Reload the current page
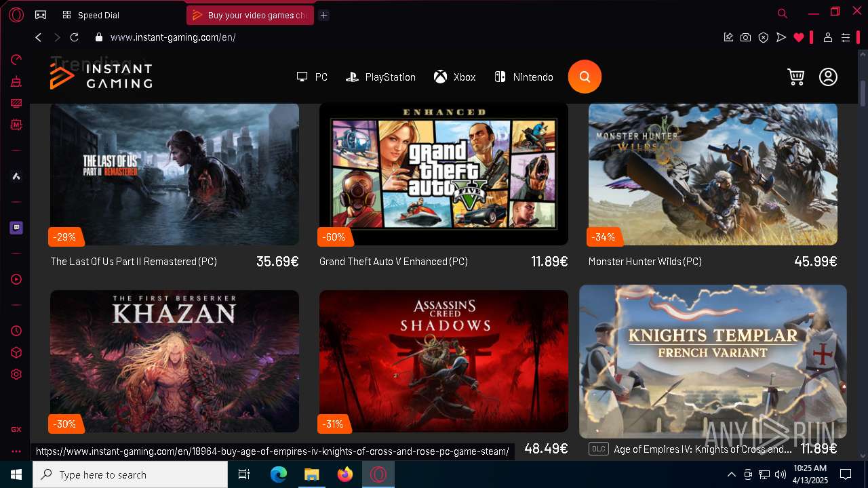868x488 pixels. [x=75, y=37]
